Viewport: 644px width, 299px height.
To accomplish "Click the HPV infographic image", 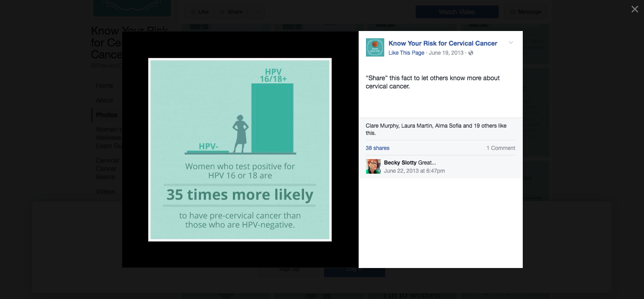I will 240,149.
